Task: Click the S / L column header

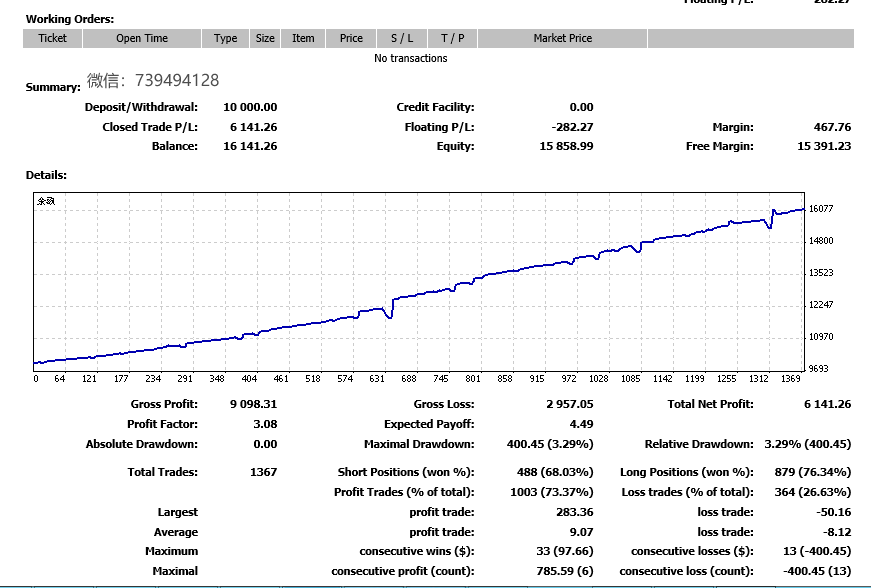Action: tap(402, 38)
